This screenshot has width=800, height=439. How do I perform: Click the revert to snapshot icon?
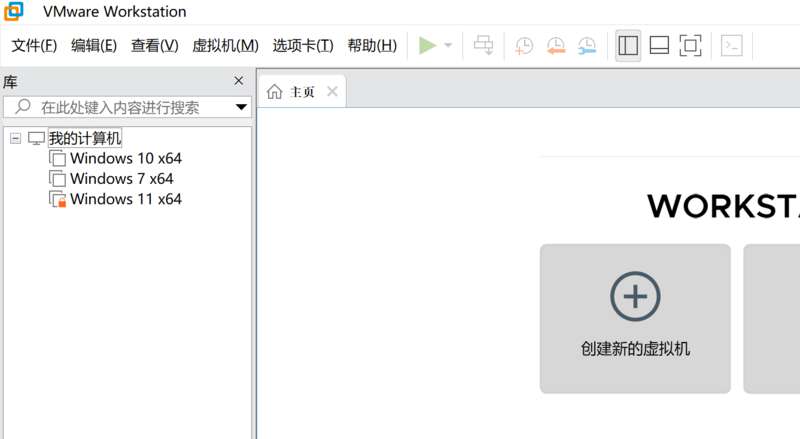[556, 45]
